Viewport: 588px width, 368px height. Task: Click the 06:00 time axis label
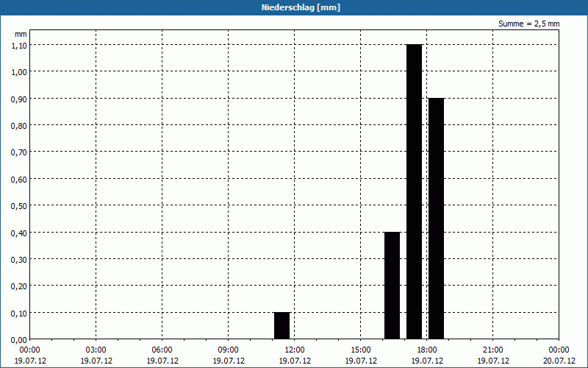162,350
